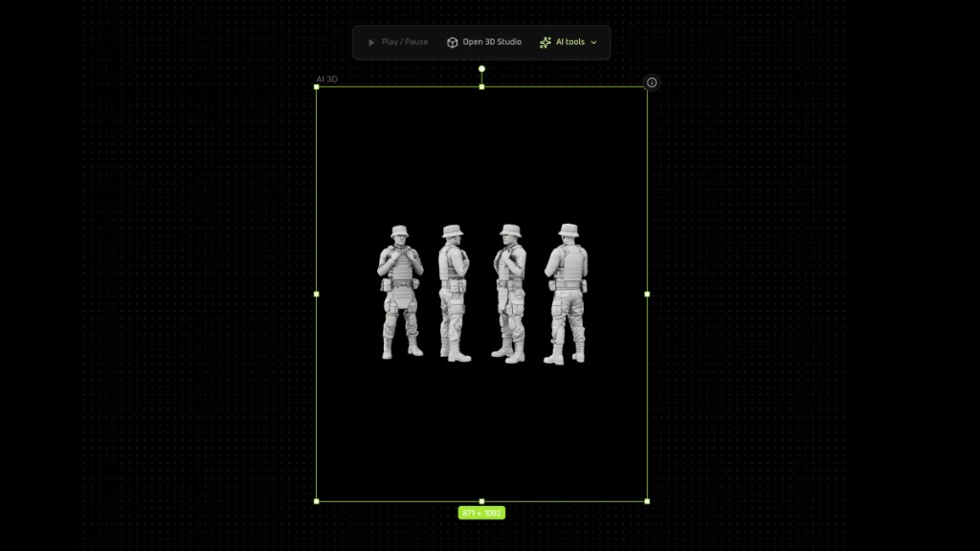Click the right-middle edge handle
This screenshot has width=980, height=551.
647,294
